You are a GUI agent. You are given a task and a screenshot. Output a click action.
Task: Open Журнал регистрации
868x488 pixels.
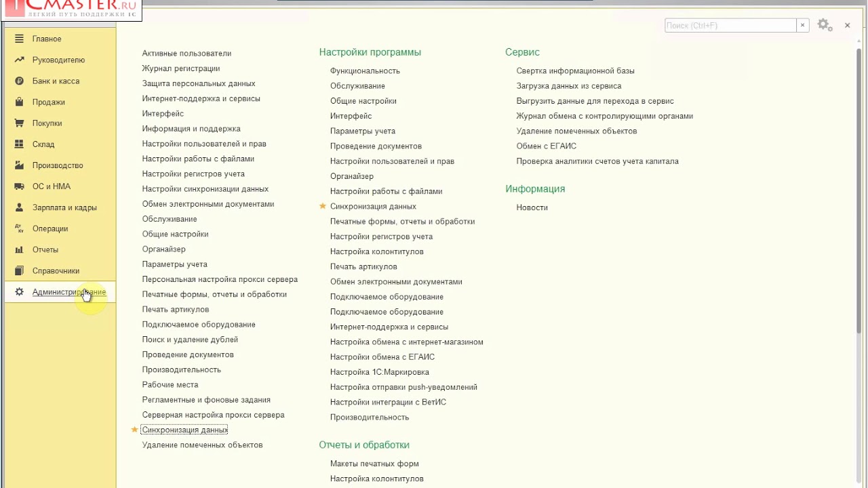pos(180,68)
